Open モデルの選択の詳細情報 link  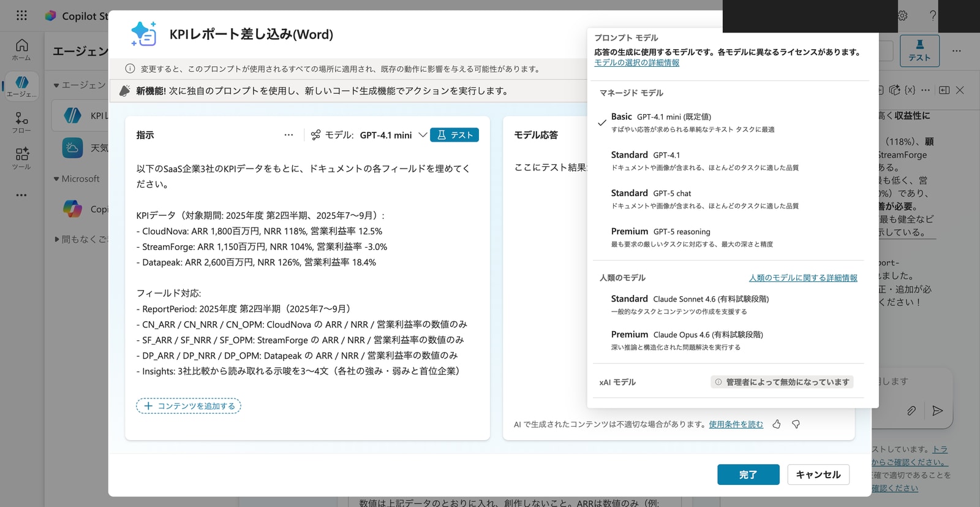click(x=636, y=63)
